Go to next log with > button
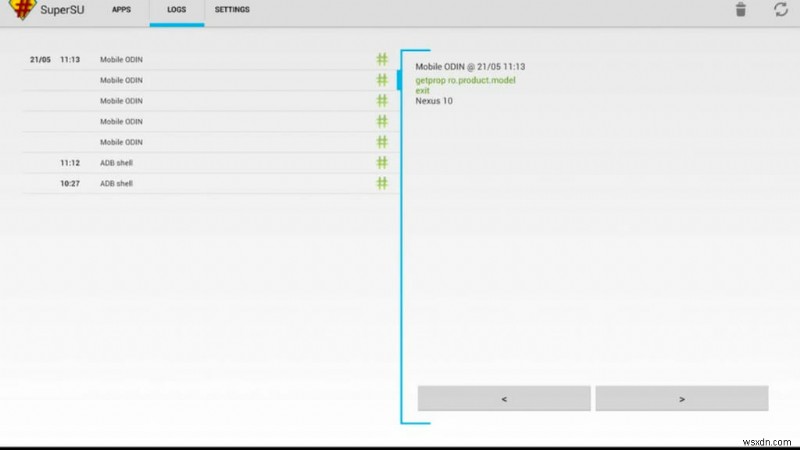The width and height of the screenshot is (800, 450). coord(682,398)
